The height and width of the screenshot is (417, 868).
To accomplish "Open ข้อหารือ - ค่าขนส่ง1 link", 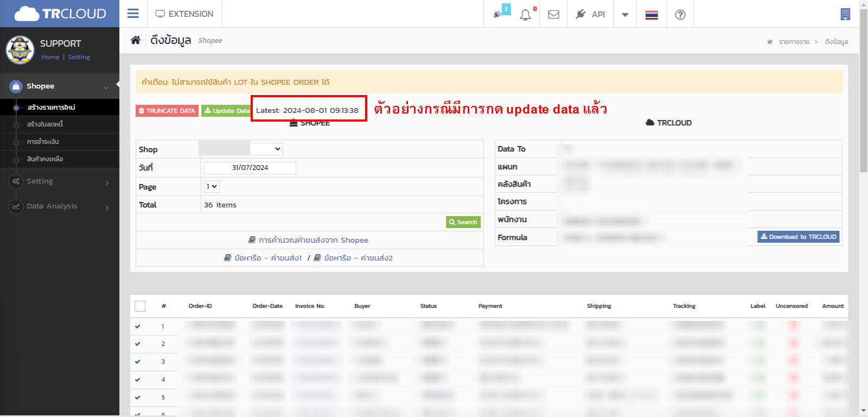I will 263,258.
